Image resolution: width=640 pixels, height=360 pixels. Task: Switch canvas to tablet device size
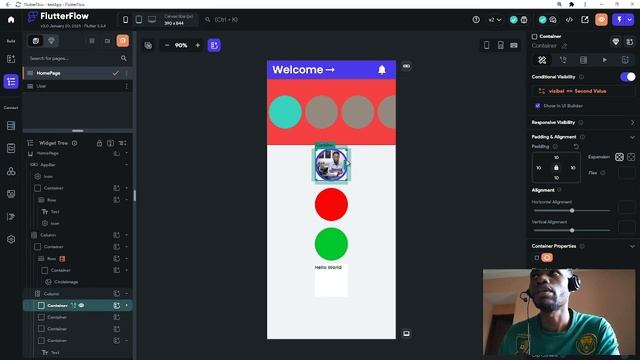139,20
